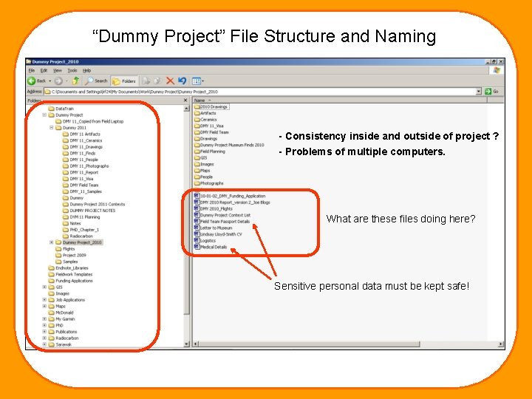The width and height of the screenshot is (532, 399).
Task: Open the File menu
Action: pyautogui.click(x=32, y=71)
